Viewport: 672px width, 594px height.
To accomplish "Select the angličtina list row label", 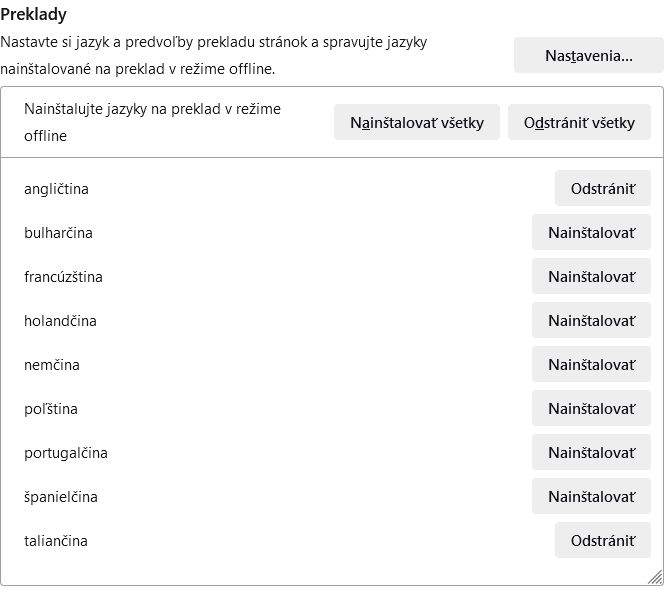I will (57, 189).
